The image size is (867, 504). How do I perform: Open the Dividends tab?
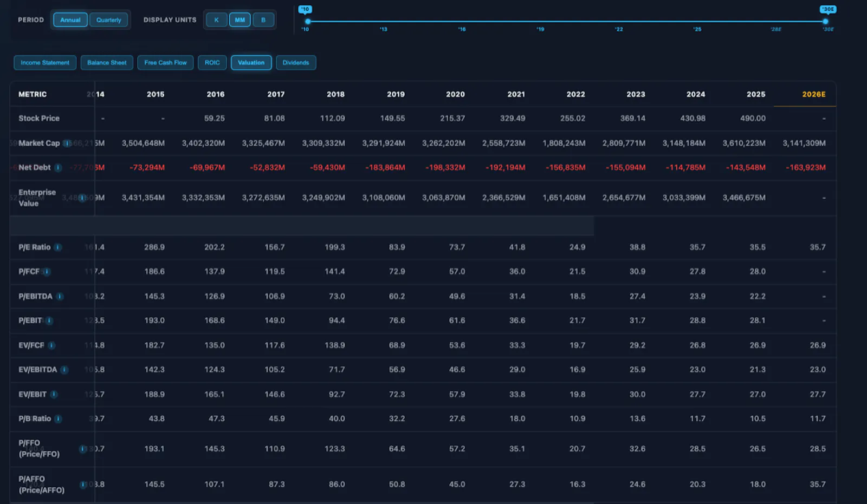tap(296, 63)
